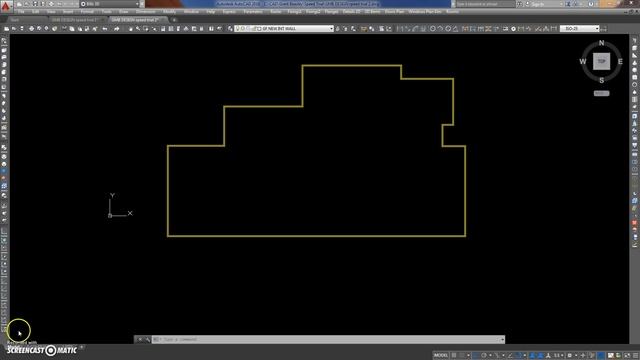Expand the polar tracking settings arrow
640x360 pixels.
pyautogui.click(x=490, y=356)
